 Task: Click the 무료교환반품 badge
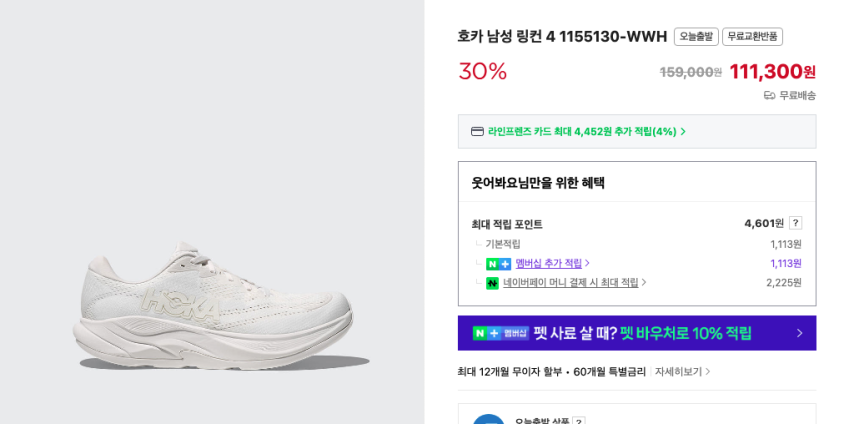pos(752,37)
